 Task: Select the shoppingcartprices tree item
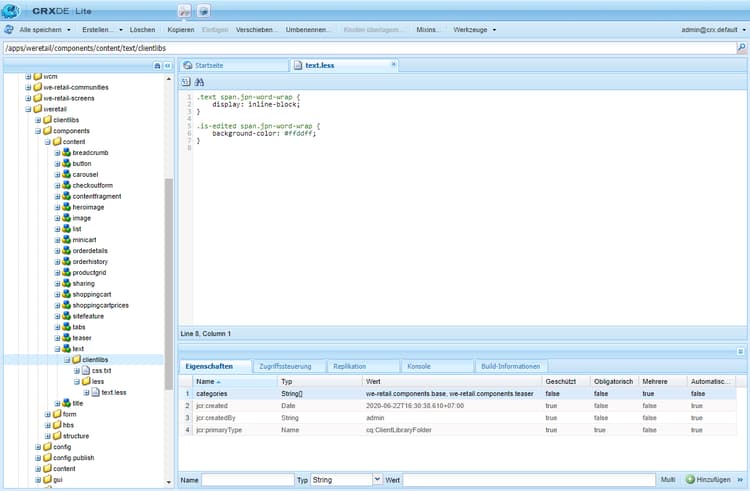click(x=100, y=306)
